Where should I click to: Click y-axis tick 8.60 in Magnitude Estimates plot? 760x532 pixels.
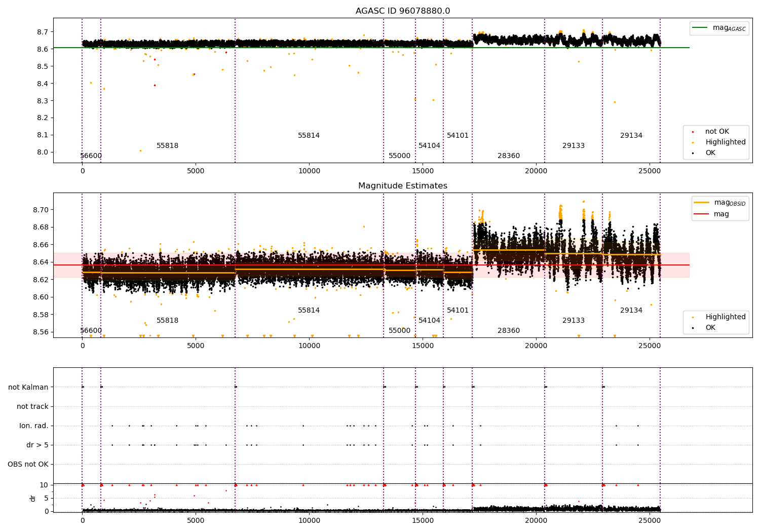click(41, 297)
